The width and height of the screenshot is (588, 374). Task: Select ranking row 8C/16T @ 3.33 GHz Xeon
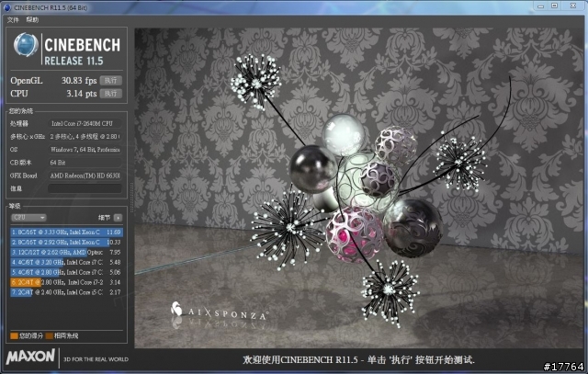(x=66, y=232)
